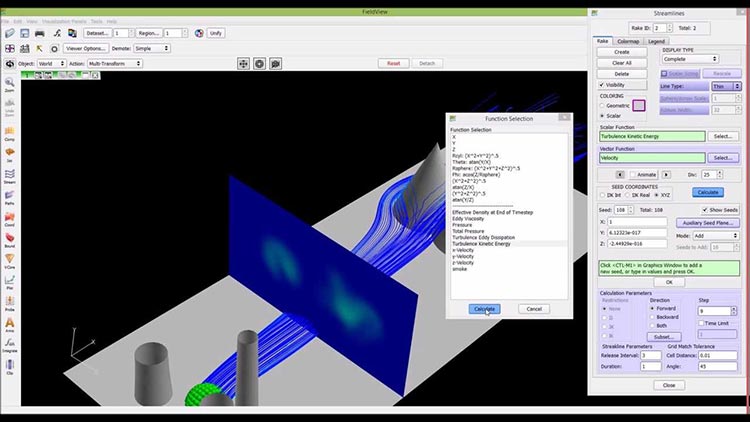This screenshot has height=422, width=750.
Task: Adjust the Step value stepper
Action: [x=733, y=311]
